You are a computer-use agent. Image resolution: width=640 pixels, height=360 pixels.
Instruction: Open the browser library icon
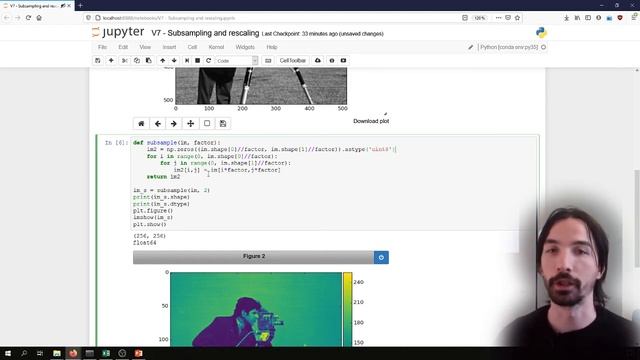click(577, 18)
